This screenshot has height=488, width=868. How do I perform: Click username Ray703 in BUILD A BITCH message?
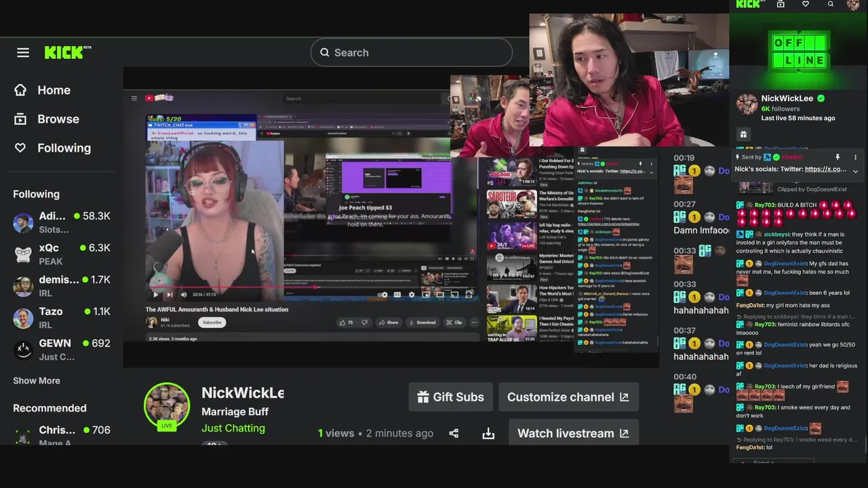click(x=765, y=205)
